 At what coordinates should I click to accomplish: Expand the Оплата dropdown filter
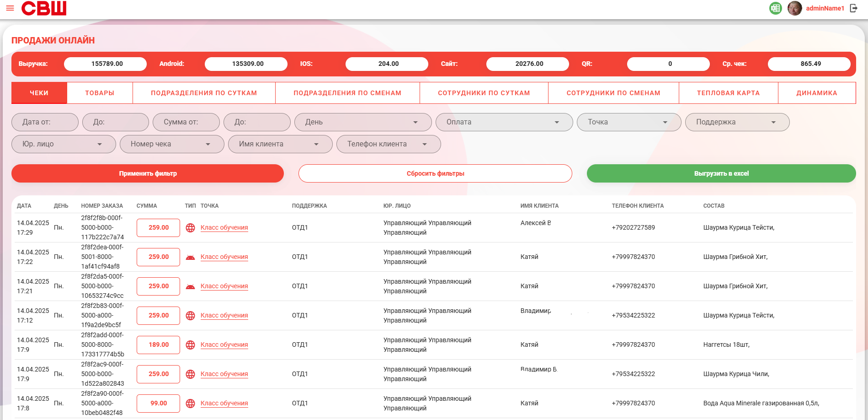[504, 122]
